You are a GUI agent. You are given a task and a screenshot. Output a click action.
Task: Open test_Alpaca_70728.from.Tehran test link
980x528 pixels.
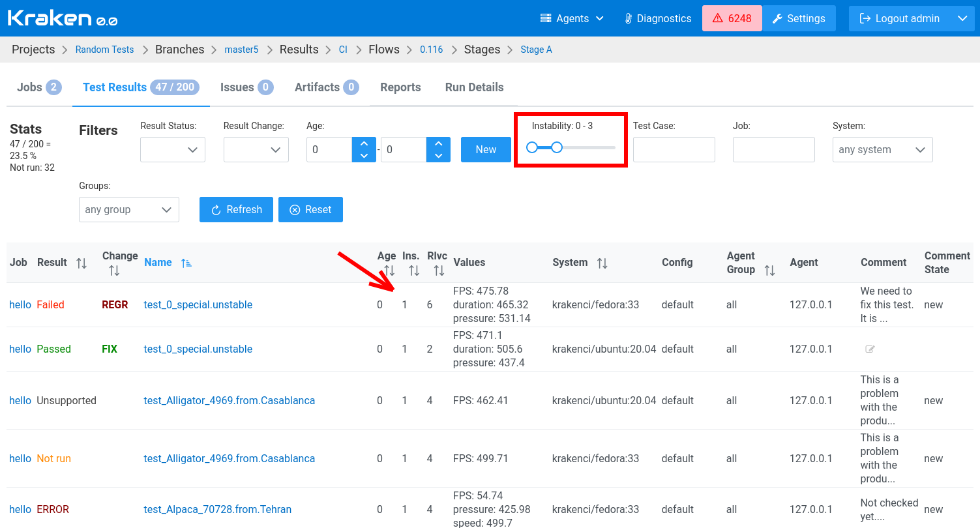pyautogui.click(x=218, y=509)
